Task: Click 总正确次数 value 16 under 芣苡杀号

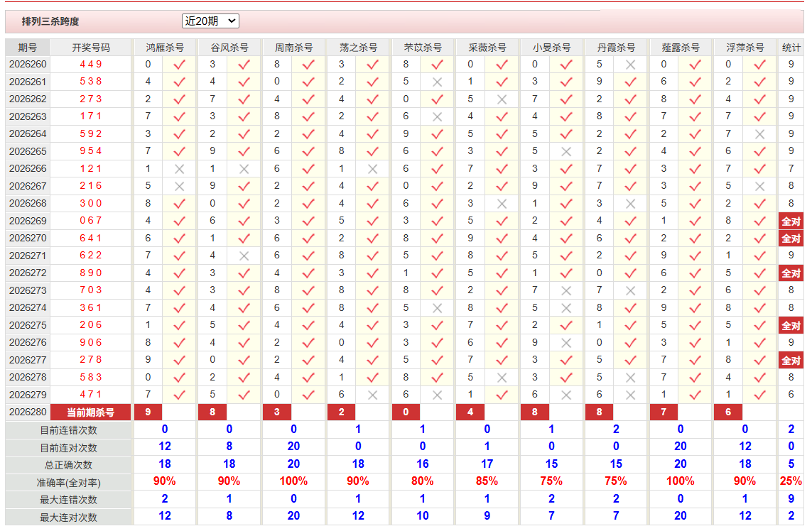Action: (423, 464)
